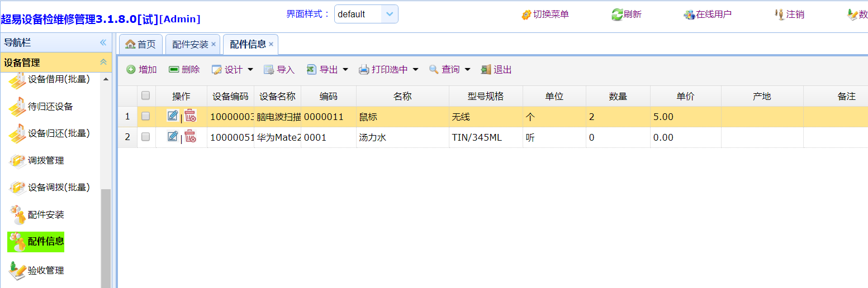The image size is (868, 288).
Task: Click the 注销 logout icon
Action: (780, 15)
